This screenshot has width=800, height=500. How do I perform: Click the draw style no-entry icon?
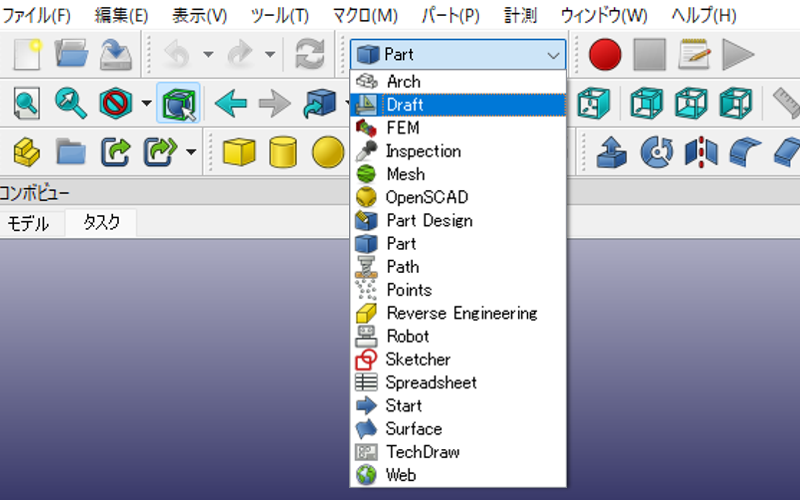point(116,103)
